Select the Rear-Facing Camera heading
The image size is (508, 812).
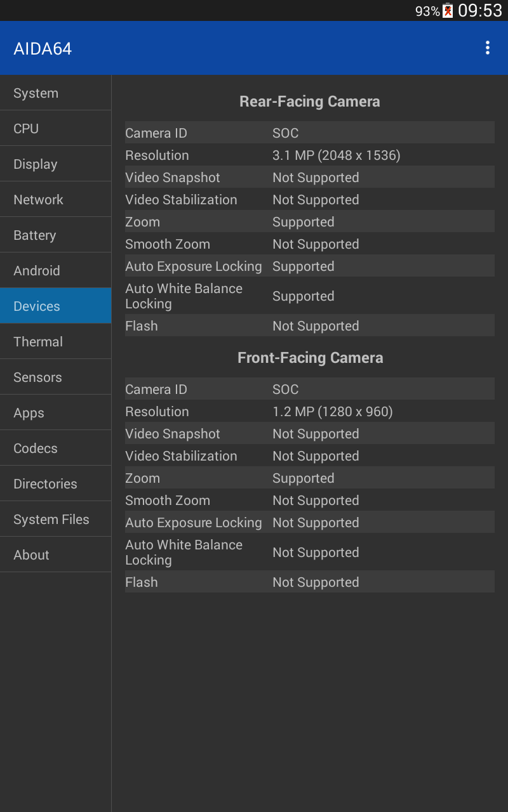click(x=310, y=101)
